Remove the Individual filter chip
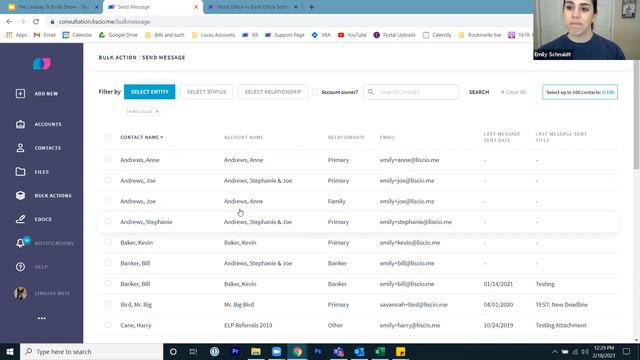Viewport: 640px width, 360px height. pos(157,111)
